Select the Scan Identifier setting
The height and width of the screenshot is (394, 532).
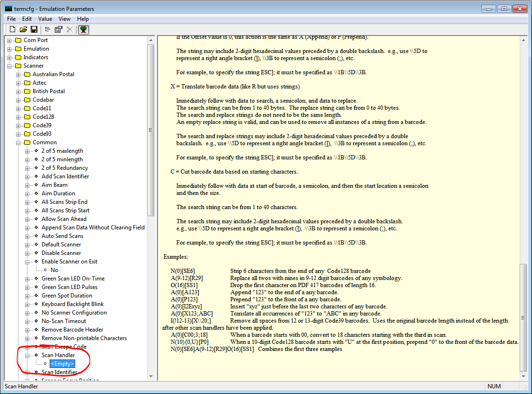pyautogui.click(x=58, y=372)
